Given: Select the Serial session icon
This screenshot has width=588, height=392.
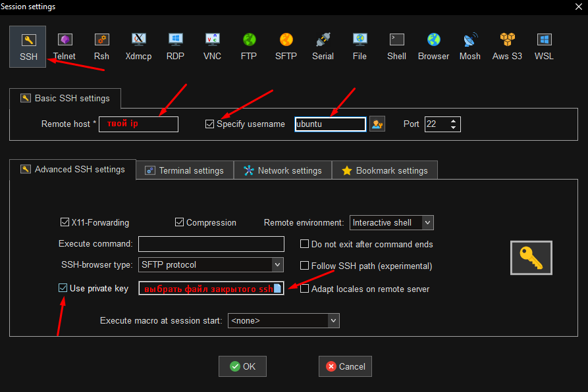Looking at the screenshot, I should tap(323, 47).
